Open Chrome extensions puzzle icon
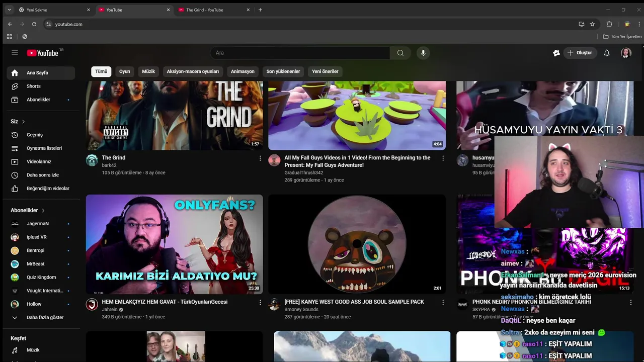 click(x=609, y=24)
